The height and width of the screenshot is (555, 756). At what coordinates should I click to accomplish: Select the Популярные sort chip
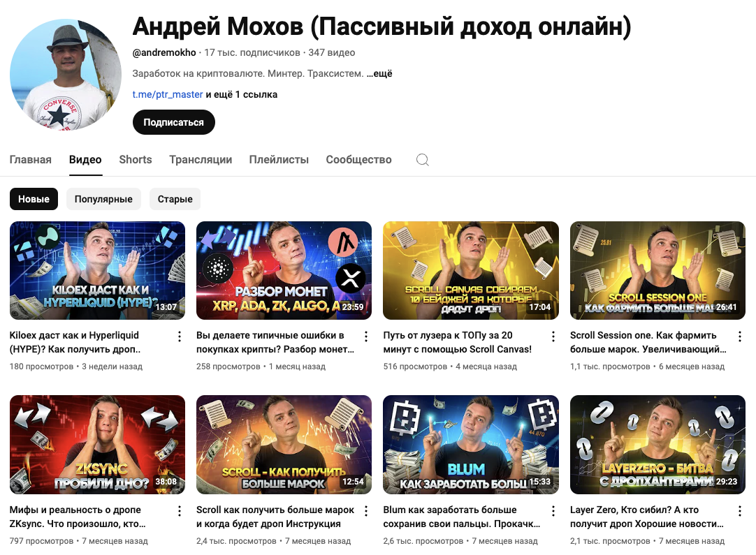coord(103,199)
